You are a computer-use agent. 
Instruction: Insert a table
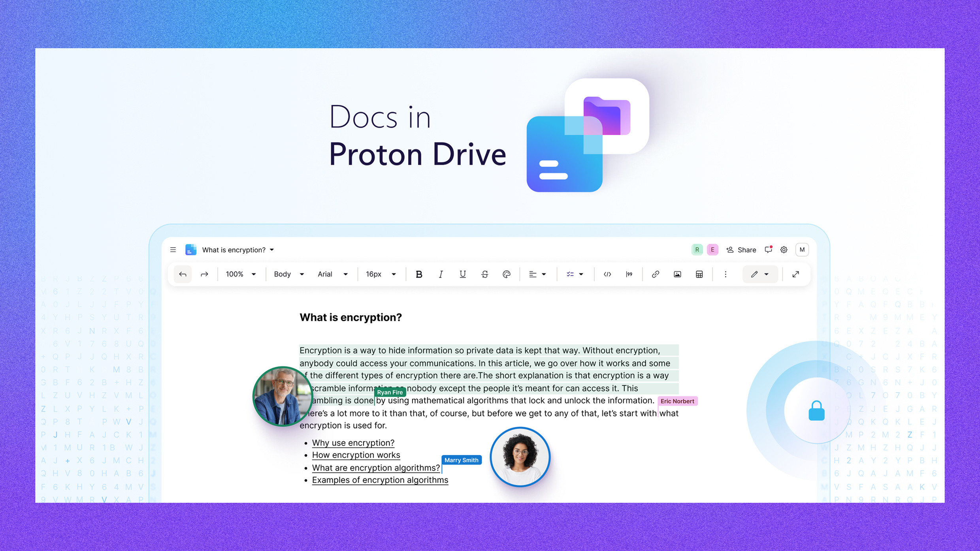pos(699,274)
